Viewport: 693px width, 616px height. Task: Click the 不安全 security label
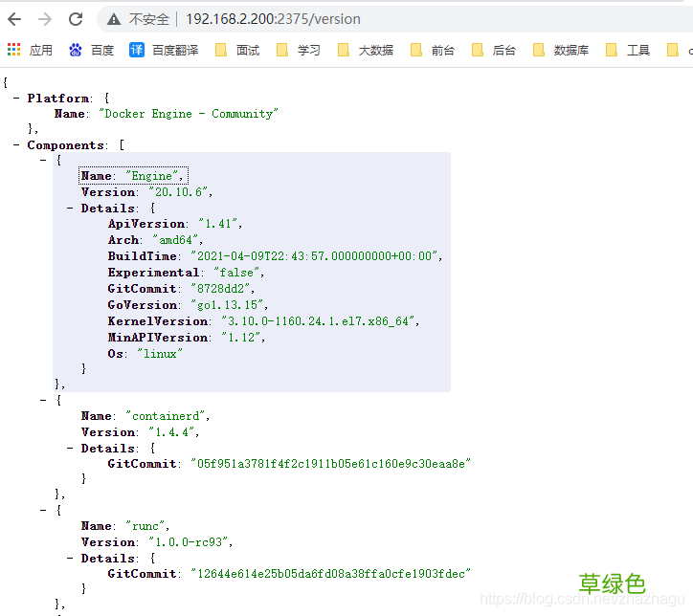coord(149,19)
